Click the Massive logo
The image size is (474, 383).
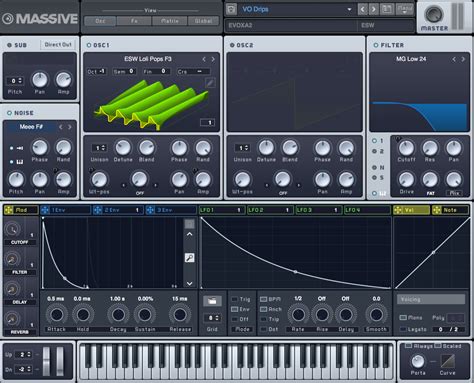[x=40, y=19]
